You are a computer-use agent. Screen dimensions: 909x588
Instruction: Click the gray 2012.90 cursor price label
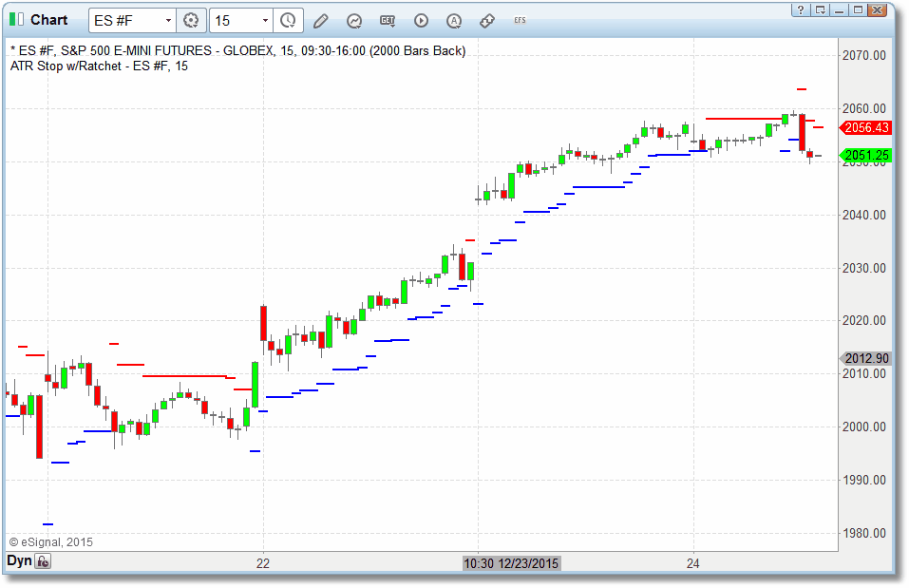[x=865, y=358]
